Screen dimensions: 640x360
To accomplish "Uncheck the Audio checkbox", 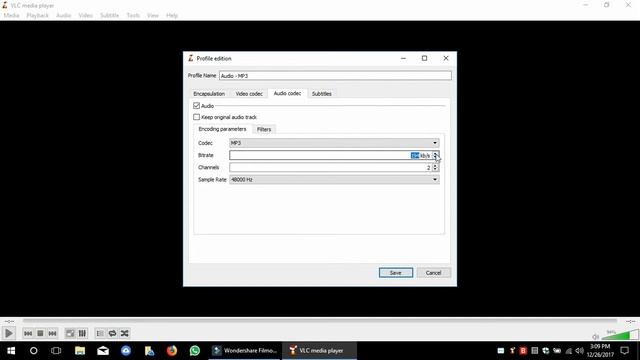I will click(196, 106).
